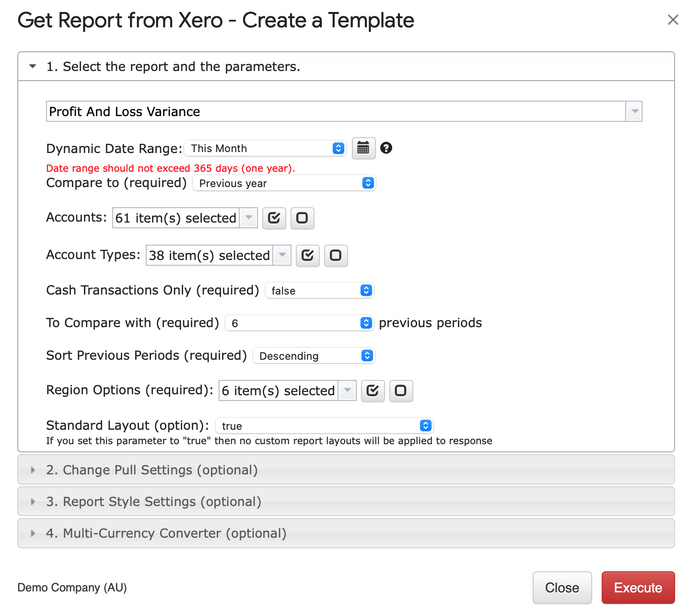Click the date range 365 days warning text
700x613 pixels.
coord(171,168)
